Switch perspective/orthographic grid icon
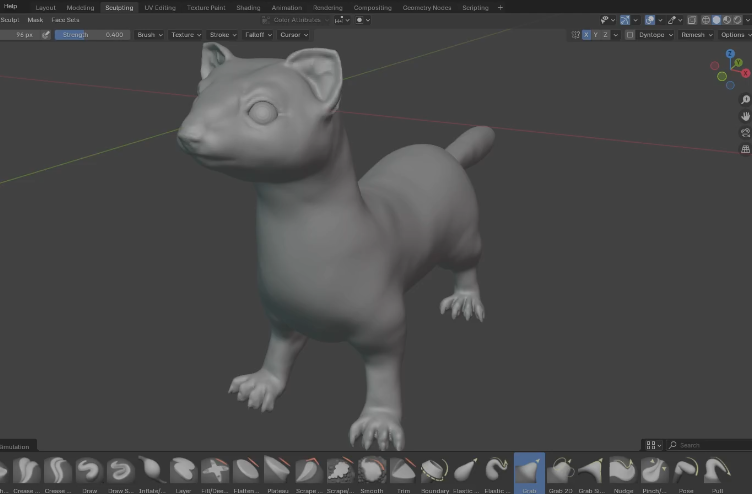 pos(745,149)
